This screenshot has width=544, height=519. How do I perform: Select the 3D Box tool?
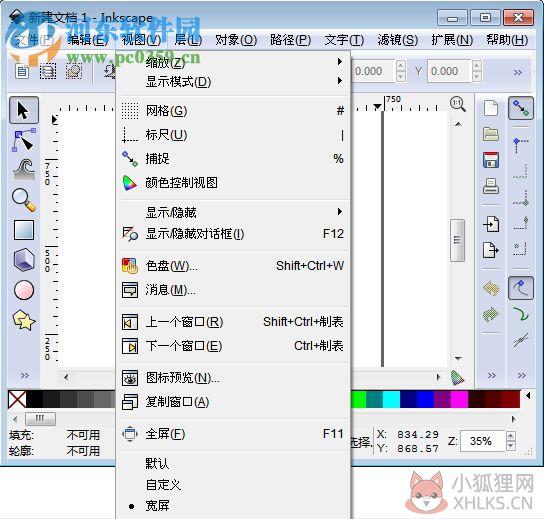[24, 260]
